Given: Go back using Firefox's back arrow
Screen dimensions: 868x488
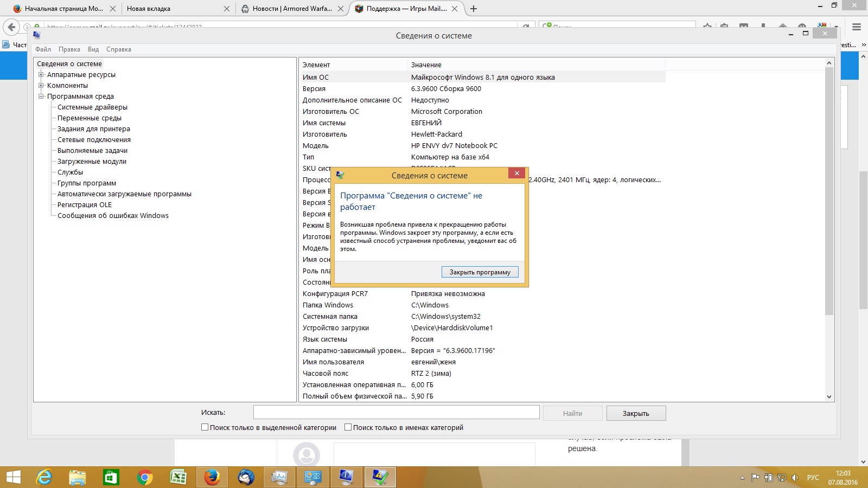Looking at the screenshot, I should pos(11,27).
